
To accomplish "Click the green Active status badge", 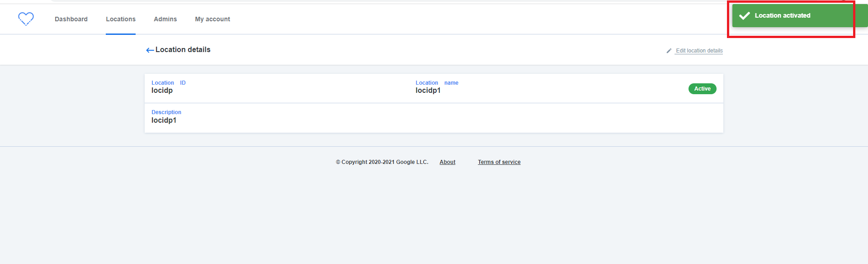I will [x=702, y=89].
